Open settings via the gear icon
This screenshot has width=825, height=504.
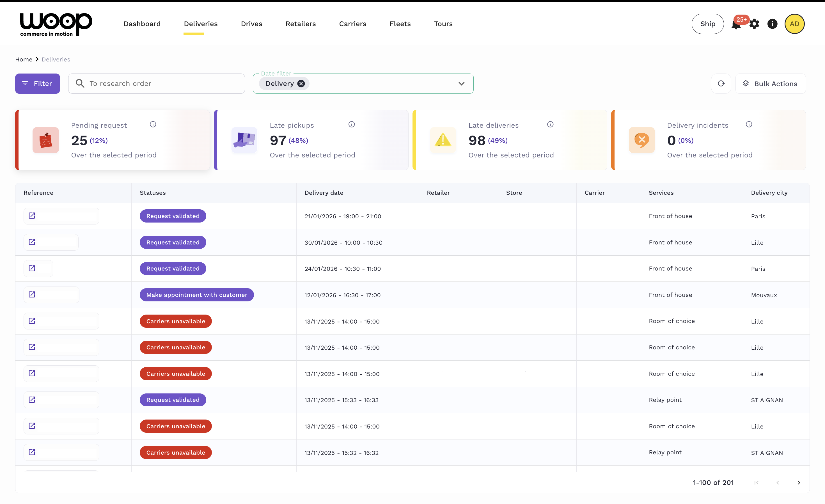[754, 24]
